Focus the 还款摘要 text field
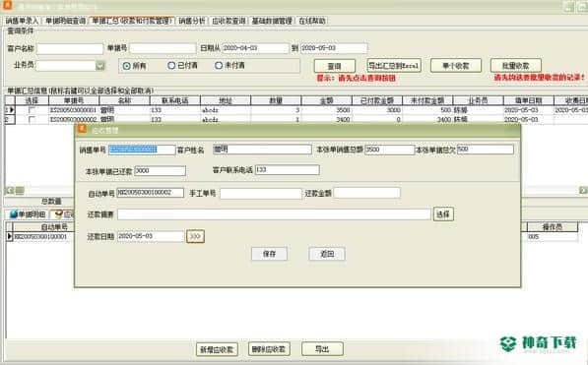Viewport: 588px width, 365px height. (274, 214)
